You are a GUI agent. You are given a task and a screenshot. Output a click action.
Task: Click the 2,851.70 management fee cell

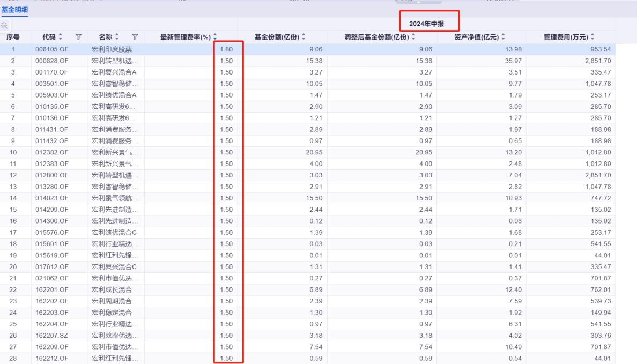[x=597, y=60]
